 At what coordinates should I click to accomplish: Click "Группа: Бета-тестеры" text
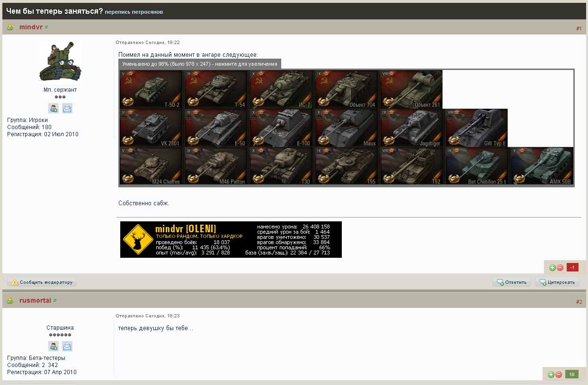pyautogui.click(x=36, y=358)
